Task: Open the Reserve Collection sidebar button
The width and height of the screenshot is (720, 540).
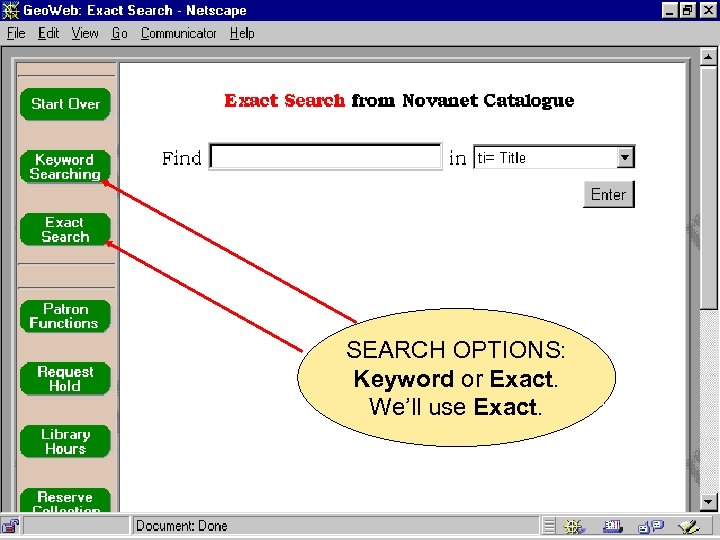Action: (x=65, y=501)
